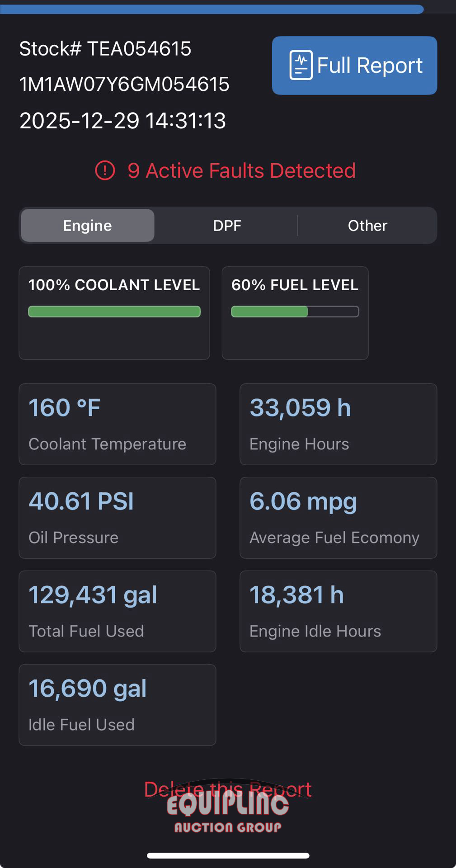The height and width of the screenshot is (868, 456).
Task: Switch to the Other tab
Action: (x=367, y=226)
